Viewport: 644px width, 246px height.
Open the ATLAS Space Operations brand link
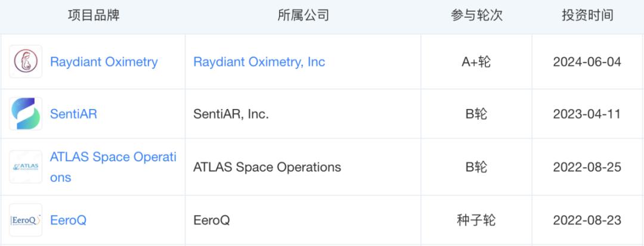[x=113, y=158]
